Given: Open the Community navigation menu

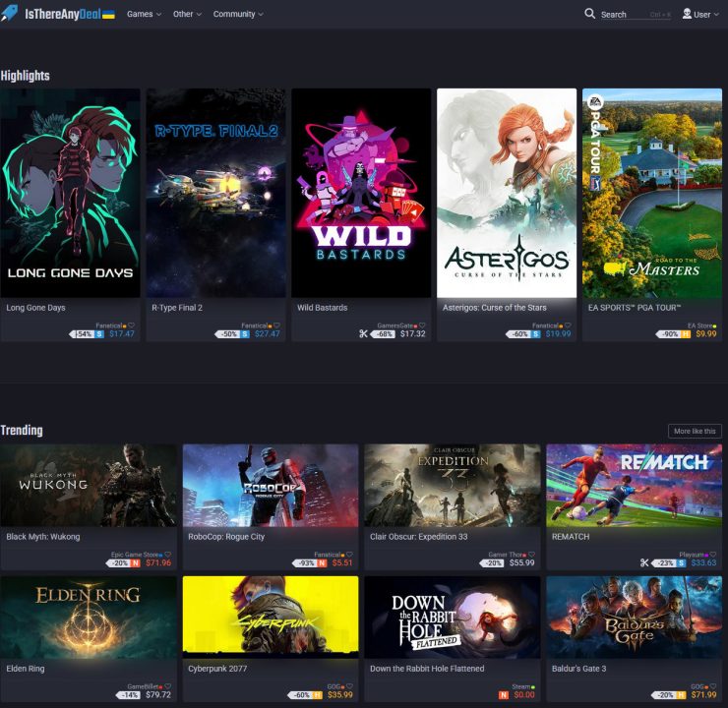Looking at the screenshot, I should (237, 15).
